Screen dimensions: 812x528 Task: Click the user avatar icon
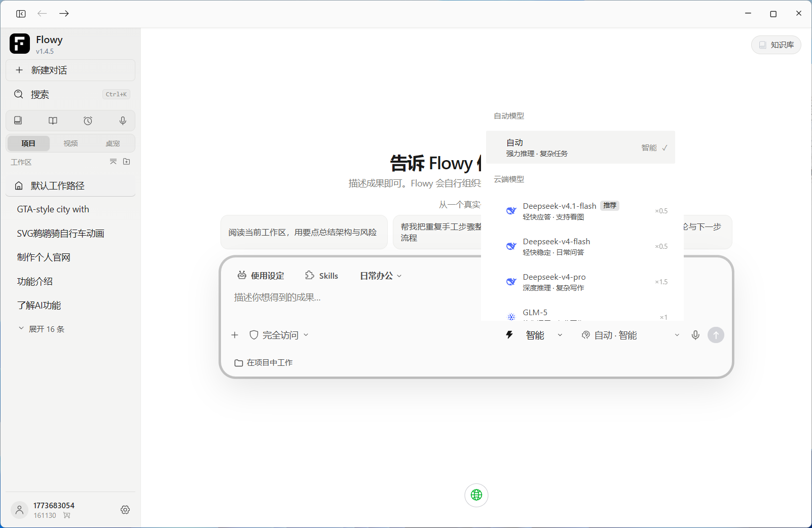[19, 510]
